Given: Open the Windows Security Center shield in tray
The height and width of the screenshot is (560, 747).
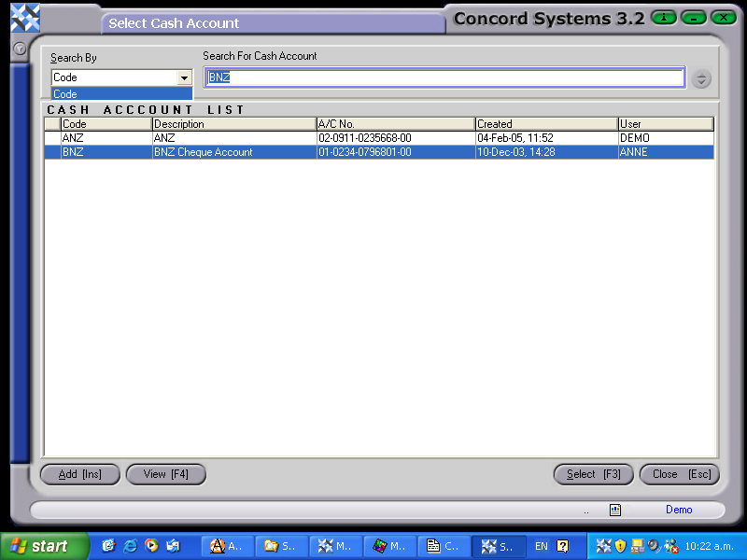Looking at the screenshot, I should click(x=619, y=545).
